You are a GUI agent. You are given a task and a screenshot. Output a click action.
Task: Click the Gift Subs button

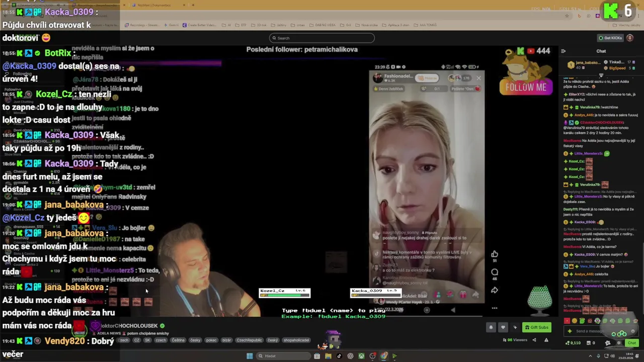point(536,327)
